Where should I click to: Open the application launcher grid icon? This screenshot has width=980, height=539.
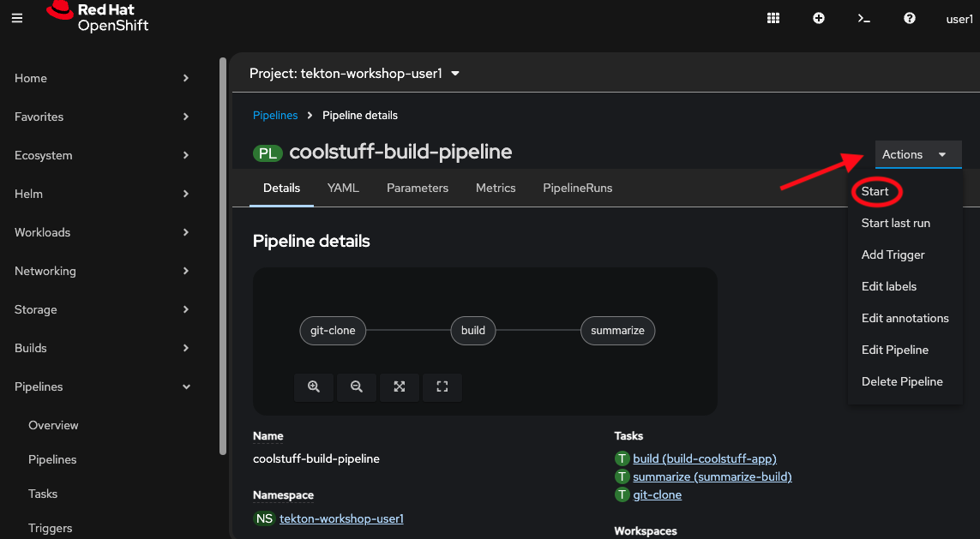(773, 18)
